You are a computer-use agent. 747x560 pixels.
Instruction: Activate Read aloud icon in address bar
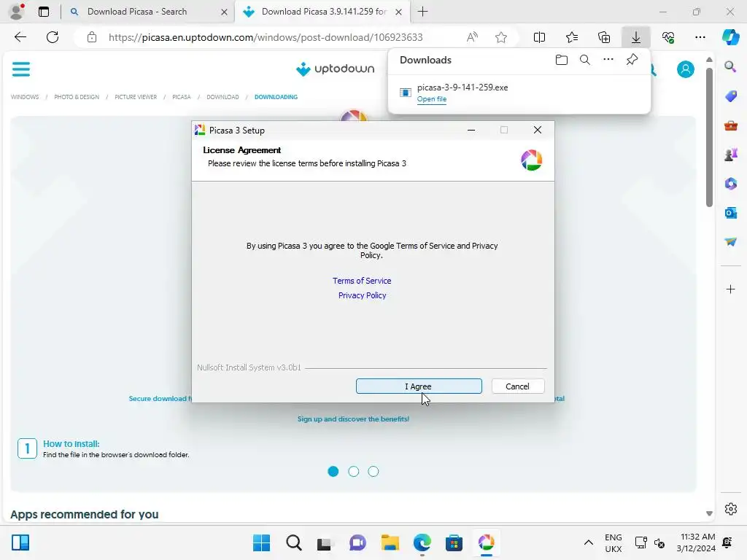click(472, 37)
